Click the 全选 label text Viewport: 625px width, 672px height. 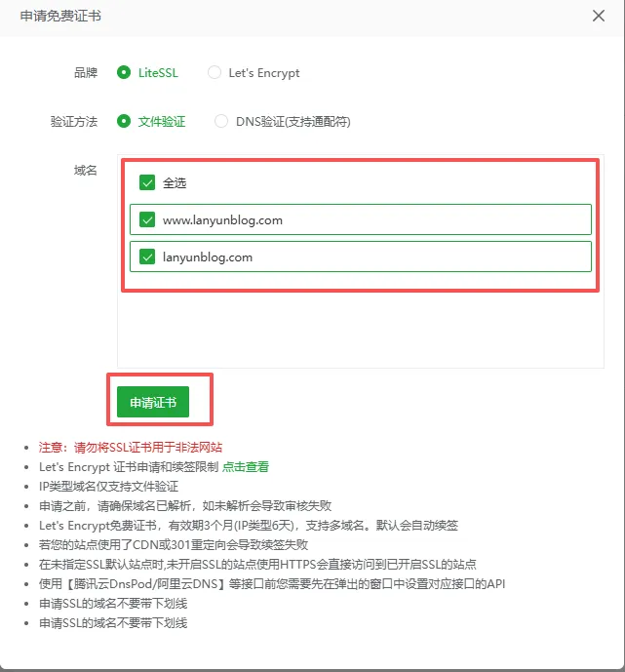point(175,183)
